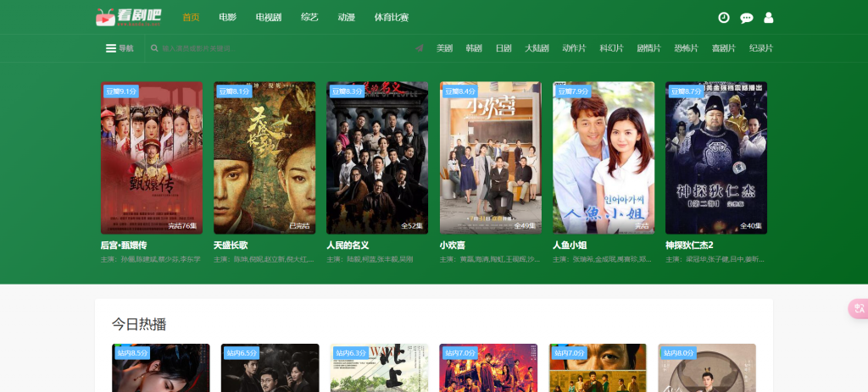This screenshot has height=392, width=868.
Task: Open the 天盛长歌 poster thumbnail
Action: (x=264, y=158)
